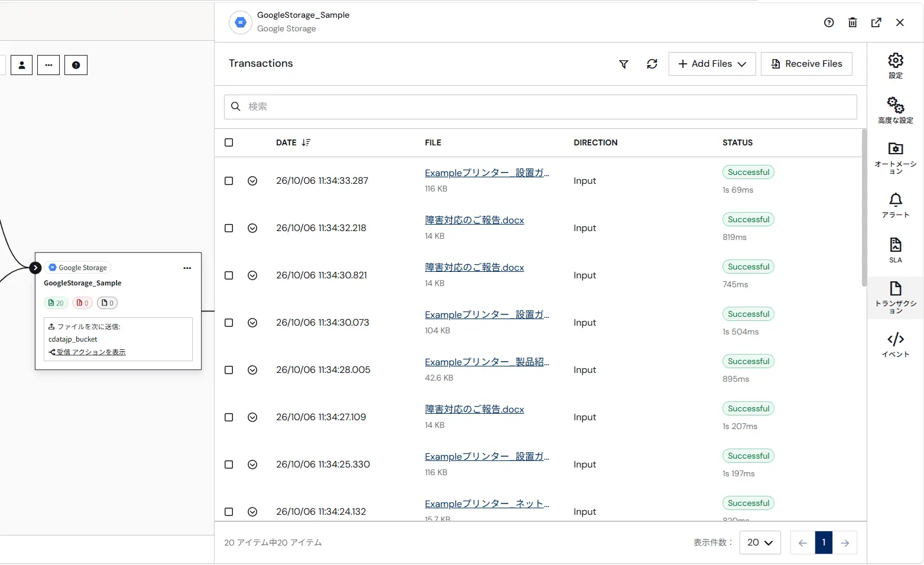
Task: Toggle the select-all checkbox in table header
Action: [x=229, y=142]
